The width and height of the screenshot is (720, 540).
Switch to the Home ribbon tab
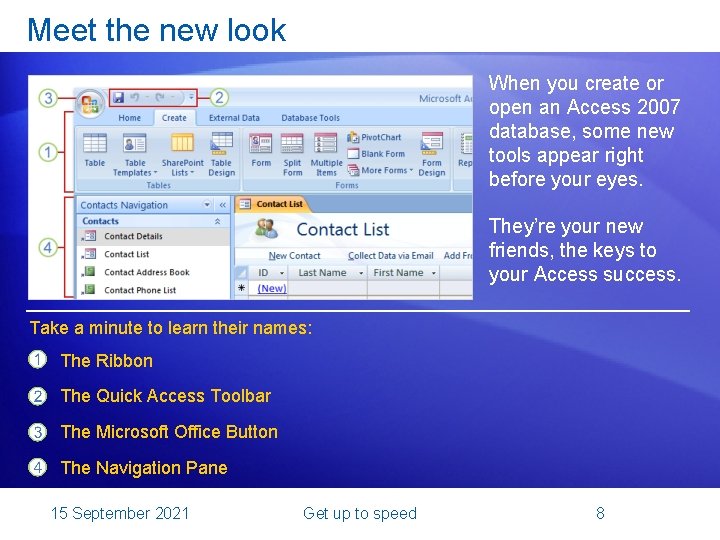[129, 118]
